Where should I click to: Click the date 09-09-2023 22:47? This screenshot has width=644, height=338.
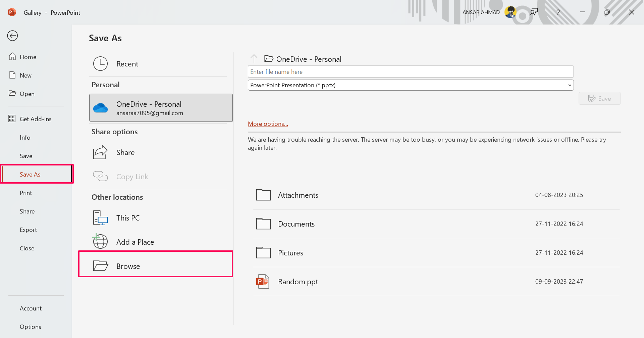(x=559, y=281)
